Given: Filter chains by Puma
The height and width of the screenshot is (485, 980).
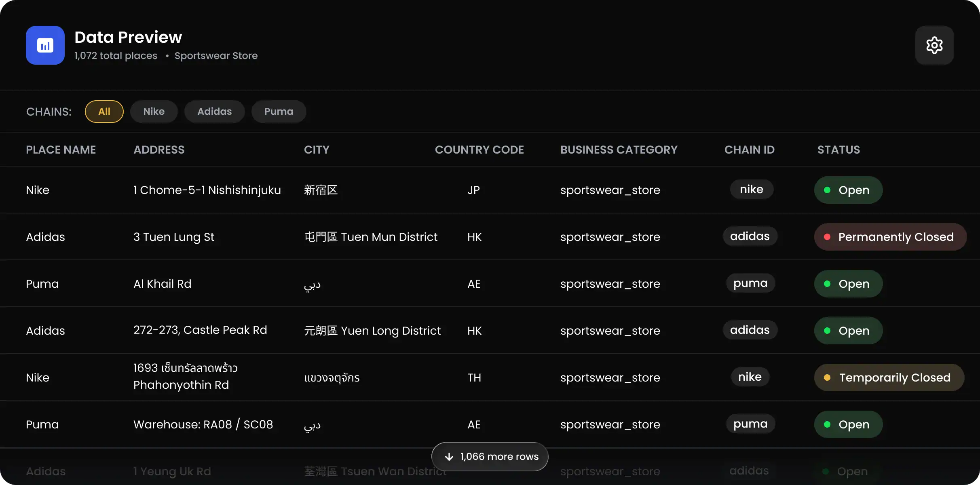Looking at the screenshot, I should (x=279, y=112).
